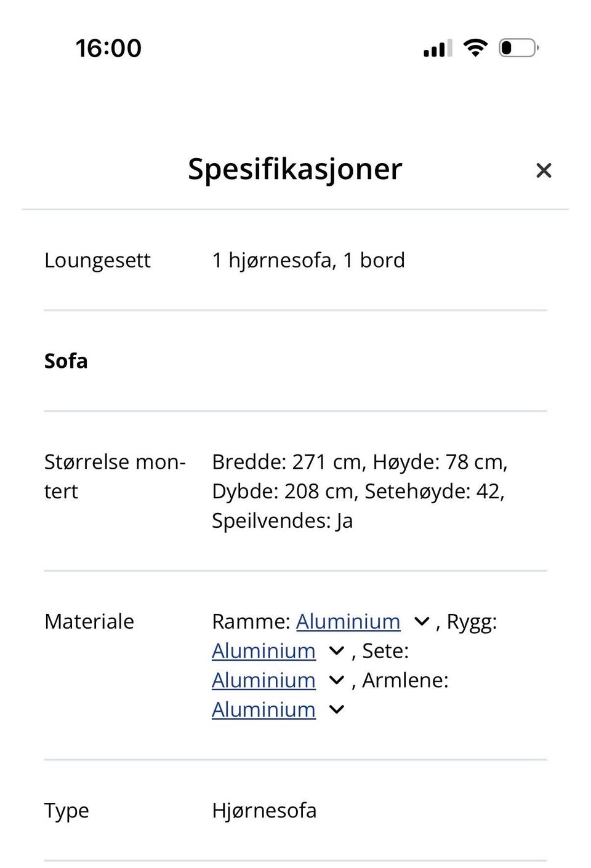Click the Loungesett value 1 hjørnesofa, 1 bord
Screen dimensions: 591x868
click(308, 260)
